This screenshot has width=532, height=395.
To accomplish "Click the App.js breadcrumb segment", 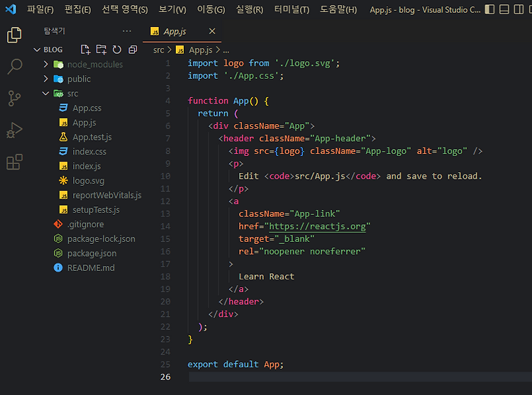I will [201, 50].
